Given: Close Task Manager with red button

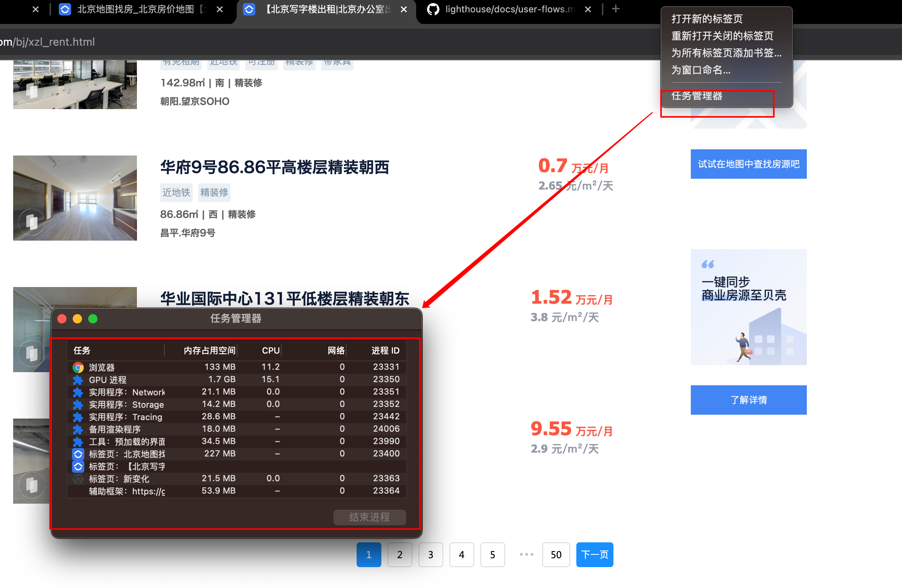Looking at the screenshot, I should click(x=62, y=318).
